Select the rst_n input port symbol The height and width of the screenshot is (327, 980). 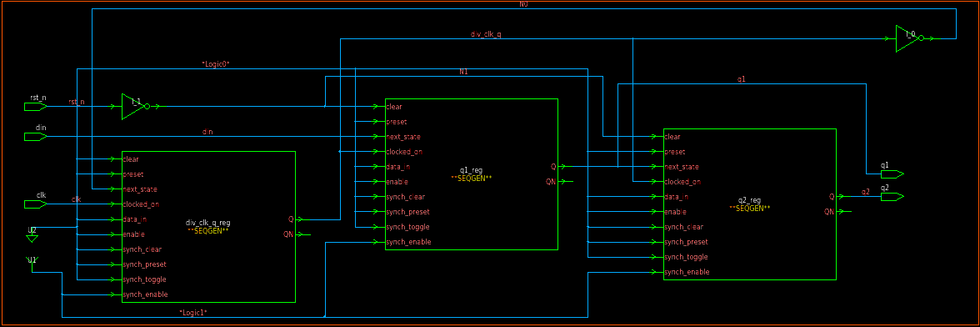click(36, 107)
